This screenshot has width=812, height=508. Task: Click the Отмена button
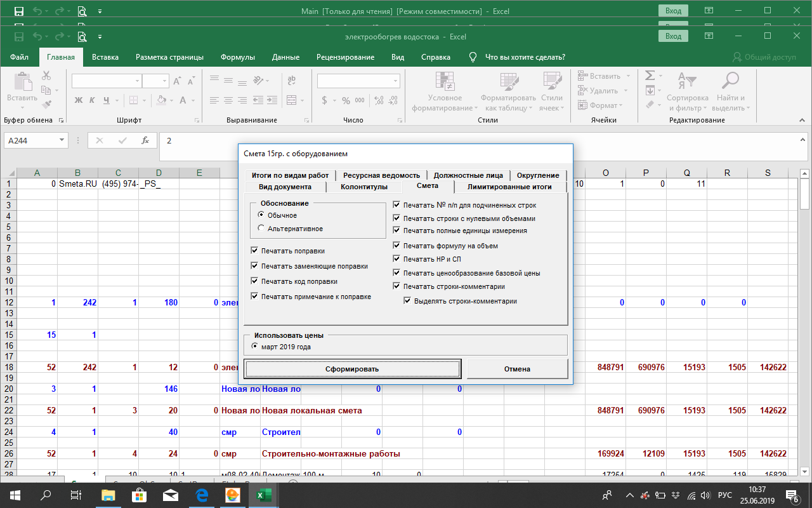(517, 368)
